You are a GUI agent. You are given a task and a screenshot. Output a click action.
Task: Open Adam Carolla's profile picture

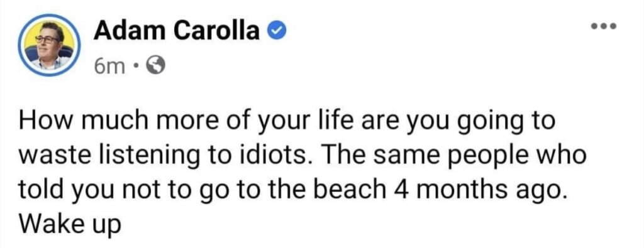click(49, 45)
